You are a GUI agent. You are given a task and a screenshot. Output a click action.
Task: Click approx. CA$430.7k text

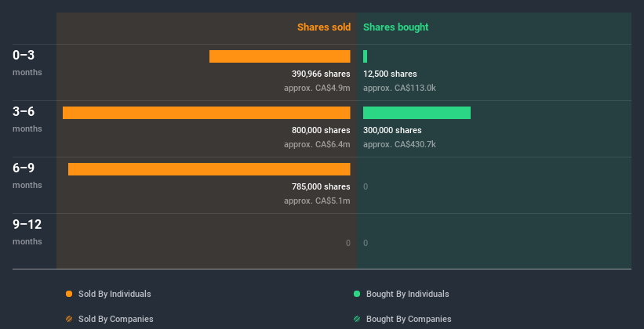pos(399,144)
